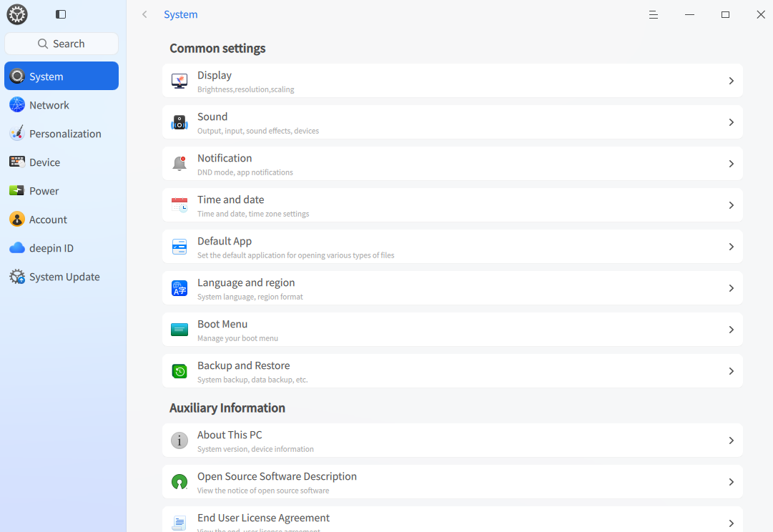Open the Device category
773x532 pixels.
tap(61, 162)
